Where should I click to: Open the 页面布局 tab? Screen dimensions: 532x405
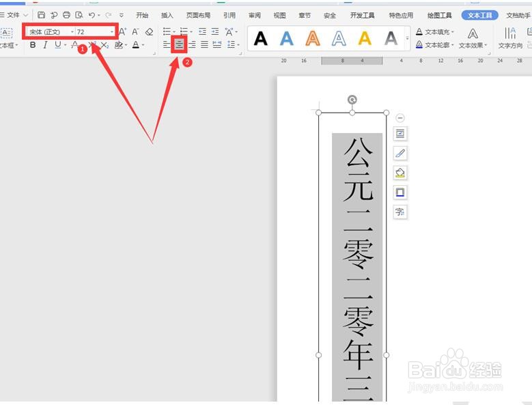[198, 15]
